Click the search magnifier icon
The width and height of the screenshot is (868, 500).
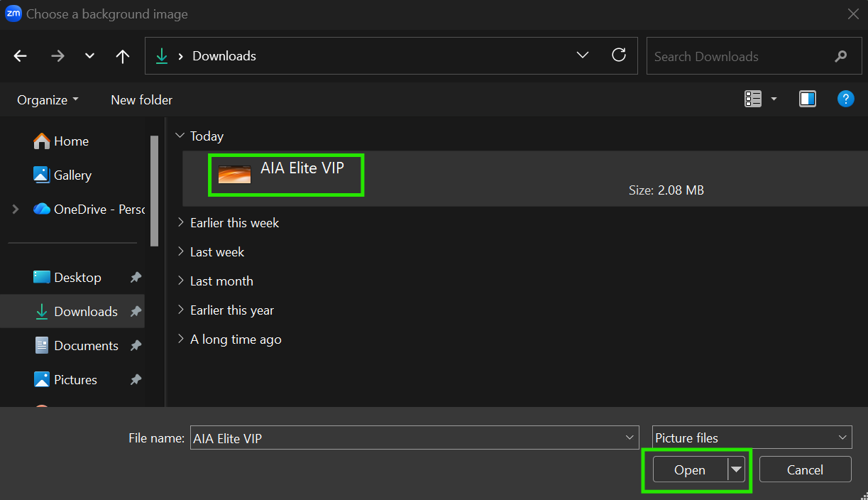point(841,56)
